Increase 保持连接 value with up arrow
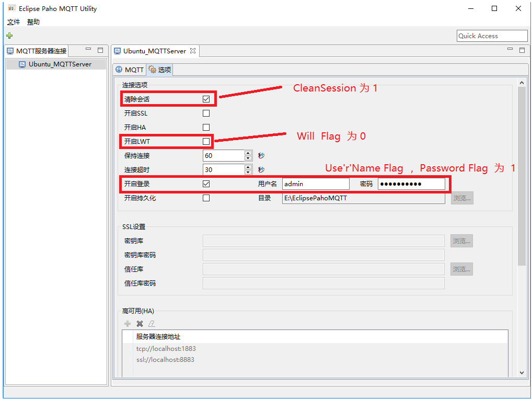The height and width of the screenshot is (399, 532). tap(248, 153)
